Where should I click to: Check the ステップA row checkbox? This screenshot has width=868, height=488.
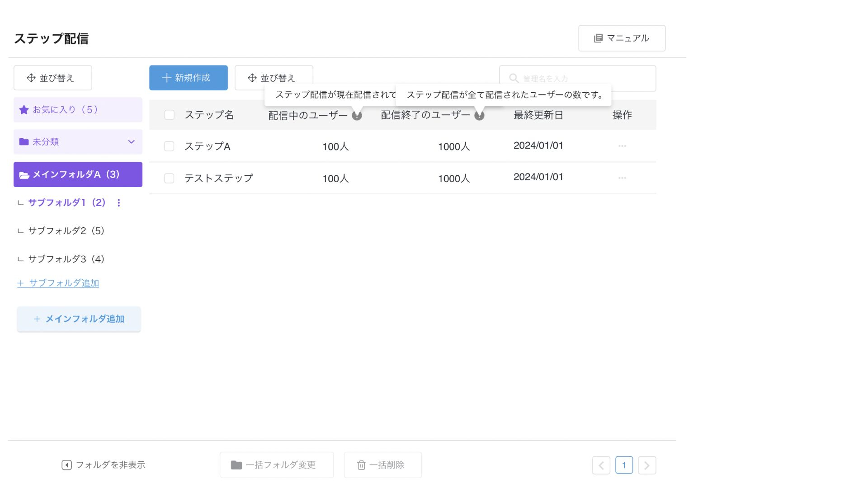[x=169, y=146]
